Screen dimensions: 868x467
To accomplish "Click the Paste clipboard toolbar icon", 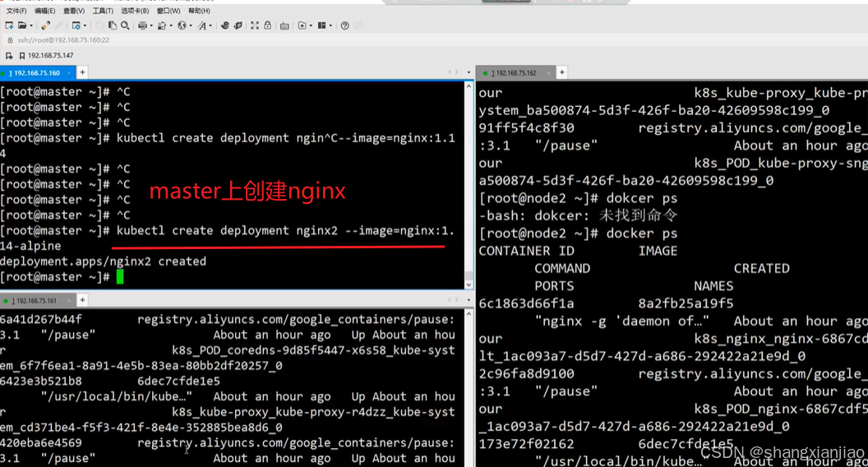I will [x=113, y=25].
